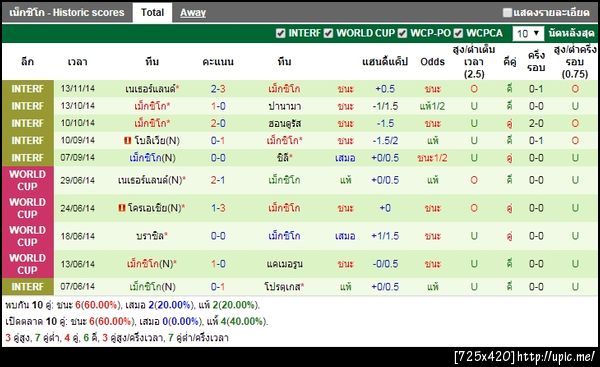Open เนเธอร์แลนด์ team in 13/11/14 row
Screen dimensions: 600x367
coord(152,89)
